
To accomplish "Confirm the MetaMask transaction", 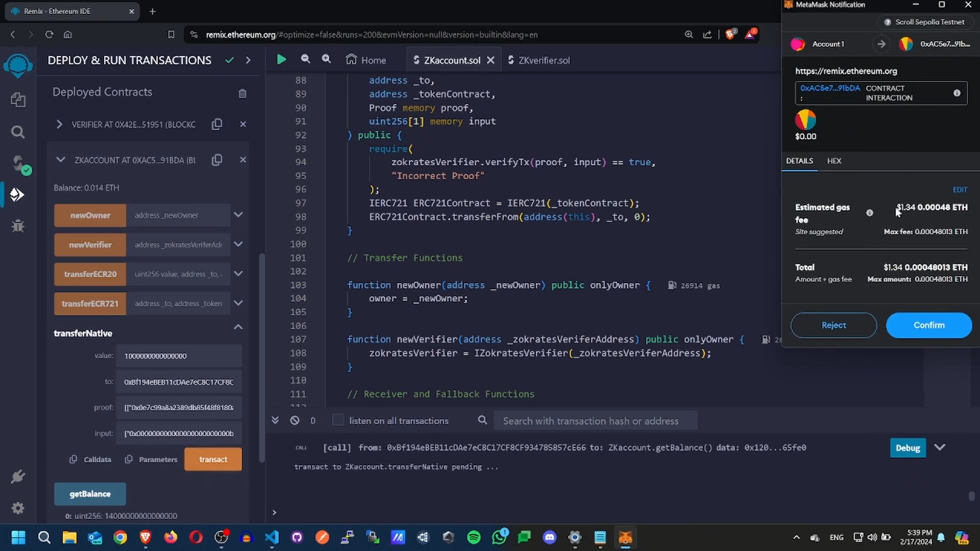I will click(x=929, y=325).
